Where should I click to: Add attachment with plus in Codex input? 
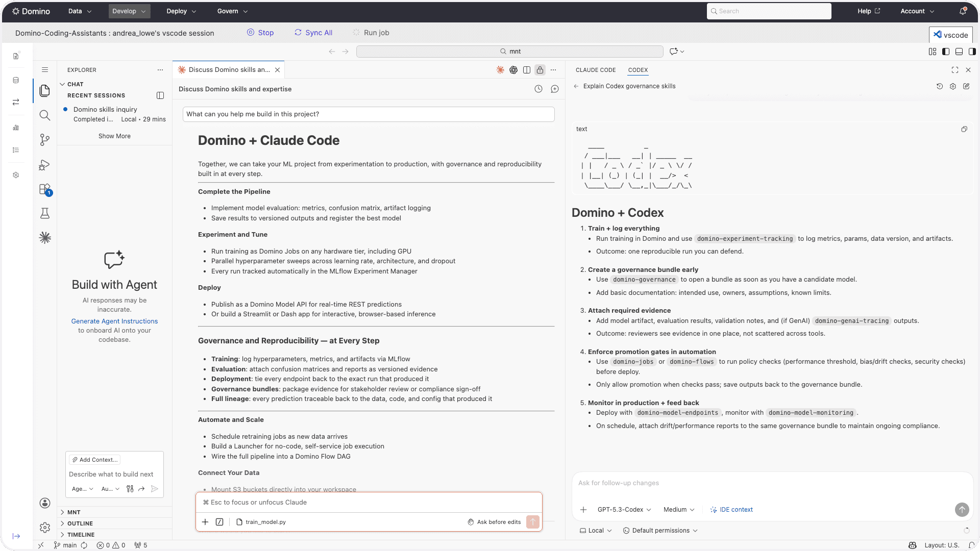pyautogui.click(x=583, y=510)
